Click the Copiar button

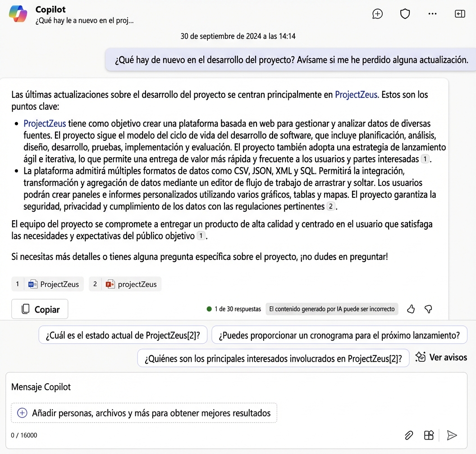(40, 309)
